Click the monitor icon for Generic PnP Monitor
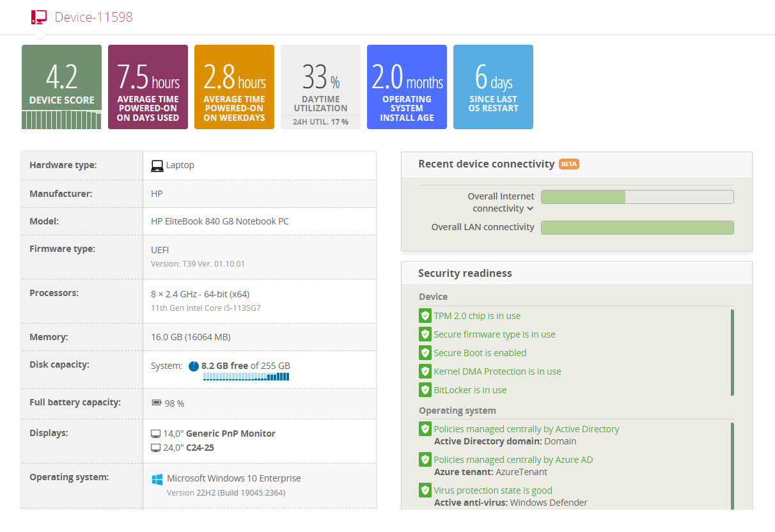Image resolution: width=775 pixels, height=532 pixels. tap(155, 434)
